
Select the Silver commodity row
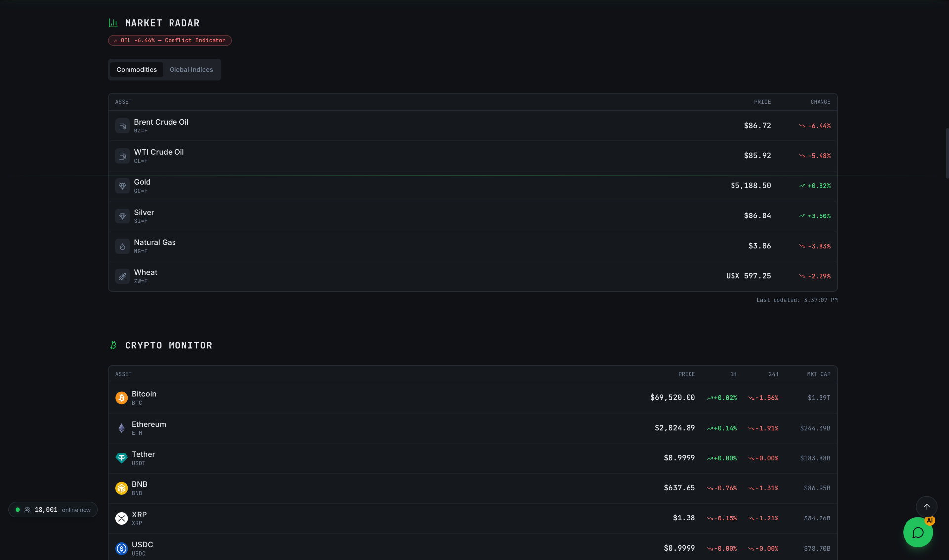(x=473, y=216)
